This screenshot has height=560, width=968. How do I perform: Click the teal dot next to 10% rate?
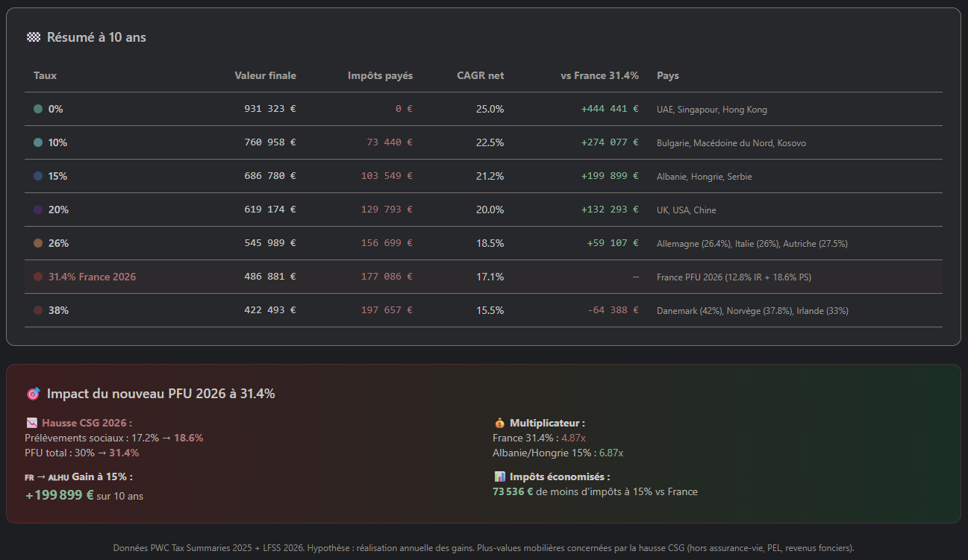click(x=38, y=142)
